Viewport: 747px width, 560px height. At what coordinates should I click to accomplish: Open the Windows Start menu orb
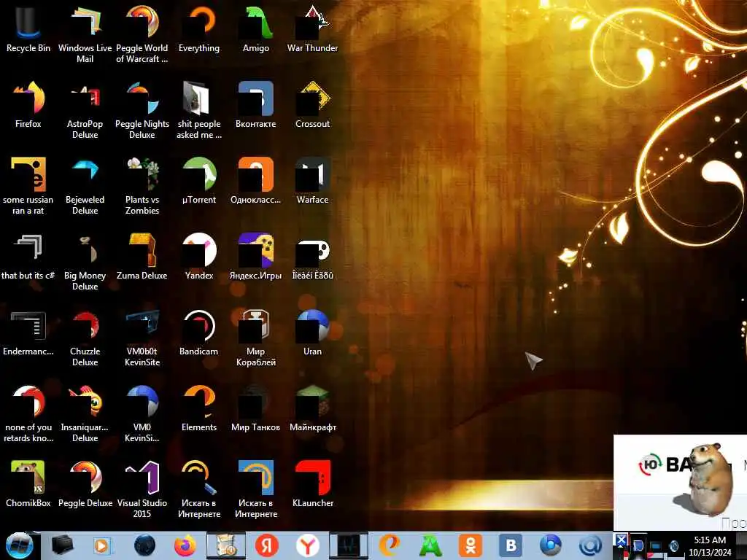19,545
